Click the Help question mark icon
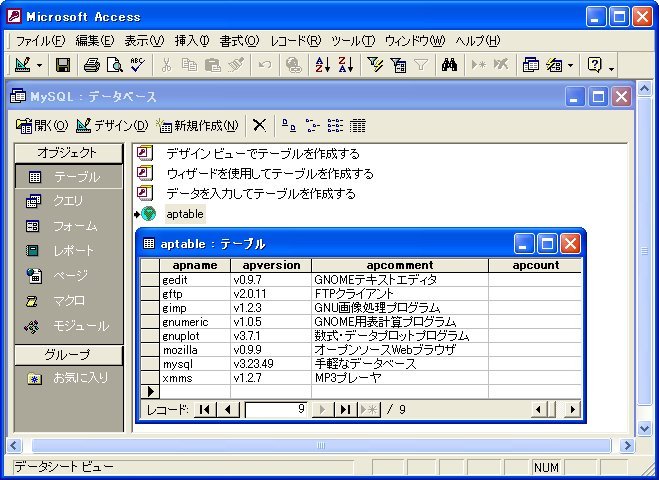Screen dimensions: 659x480 [x=594, y=65]
